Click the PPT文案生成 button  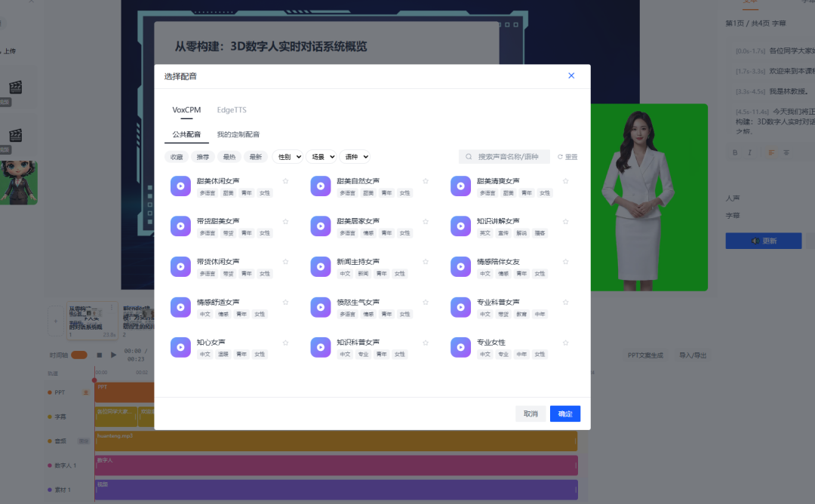(x=645, y=355)
